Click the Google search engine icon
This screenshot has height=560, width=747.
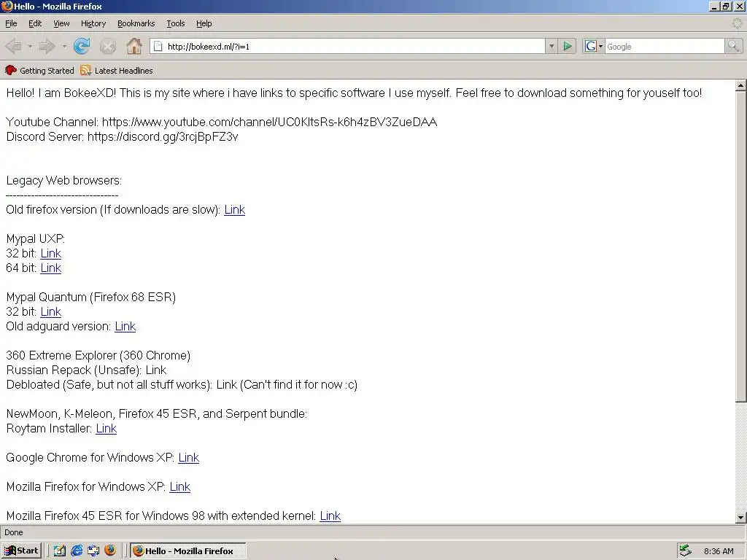click(x=591, y=46)
